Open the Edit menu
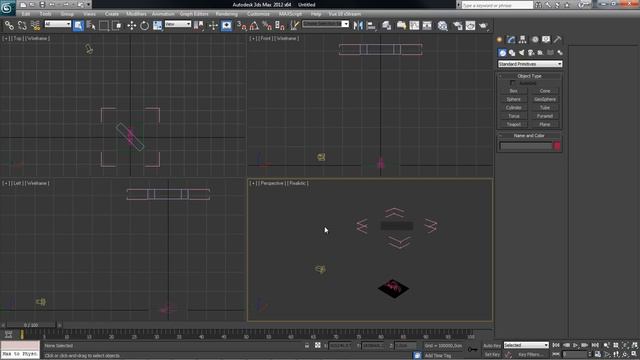 [26, 14]
